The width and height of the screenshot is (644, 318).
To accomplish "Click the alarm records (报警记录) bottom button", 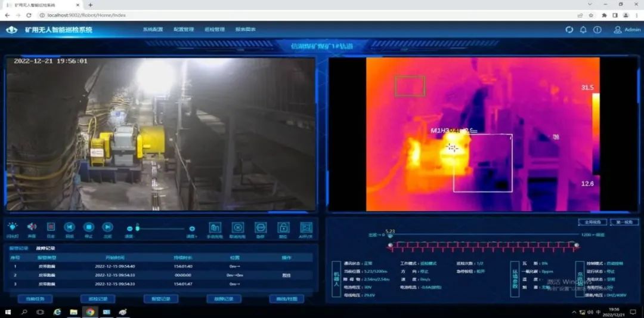I will pyautogui.click(x=160, y=299).
